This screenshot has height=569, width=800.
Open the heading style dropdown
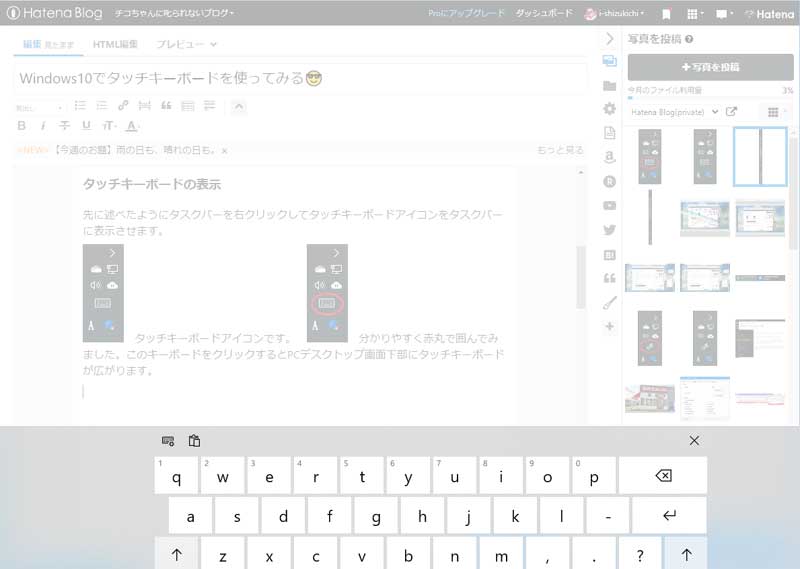pos(39,108)
